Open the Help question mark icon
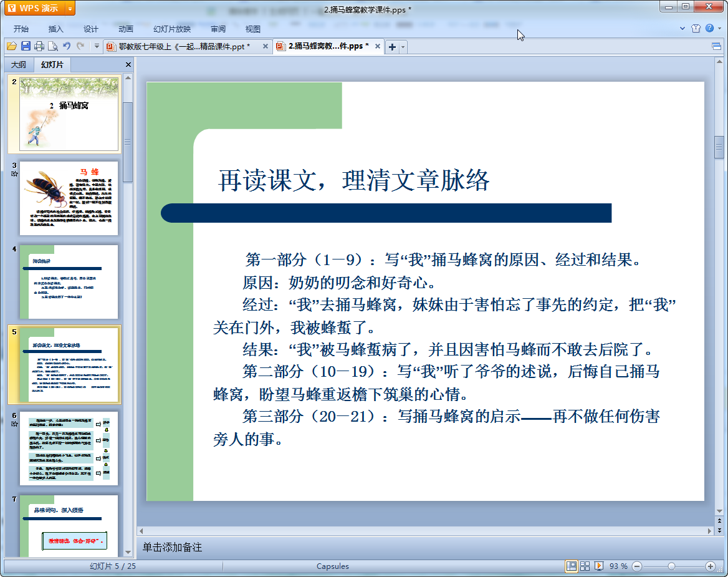728x577 pixels. [709, 28]
